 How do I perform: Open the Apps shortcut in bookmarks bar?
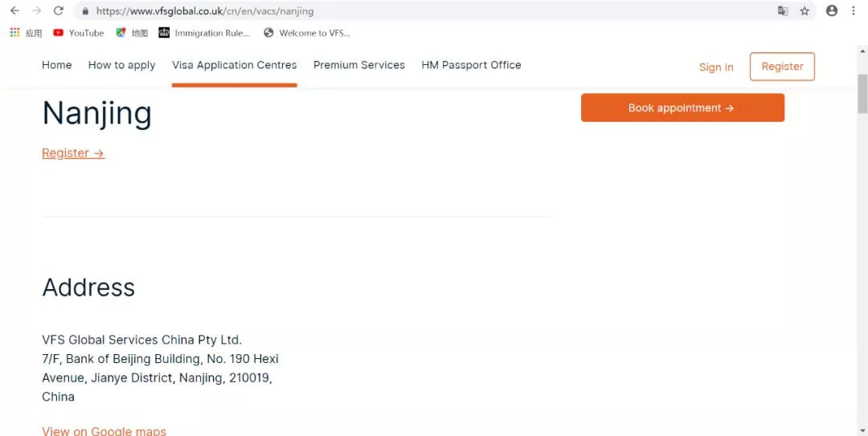click(x=26, y=33)
